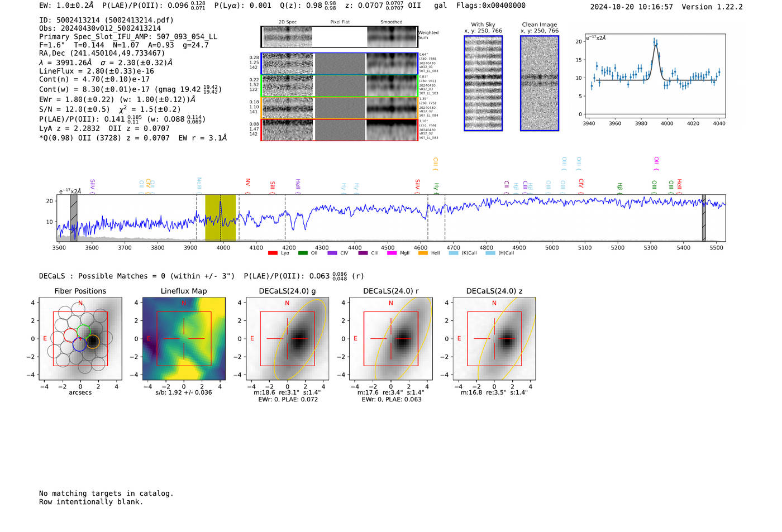782x532 pixels.
Task: Click the Version 1.22.2 text
Action: [x=712, y=7]
